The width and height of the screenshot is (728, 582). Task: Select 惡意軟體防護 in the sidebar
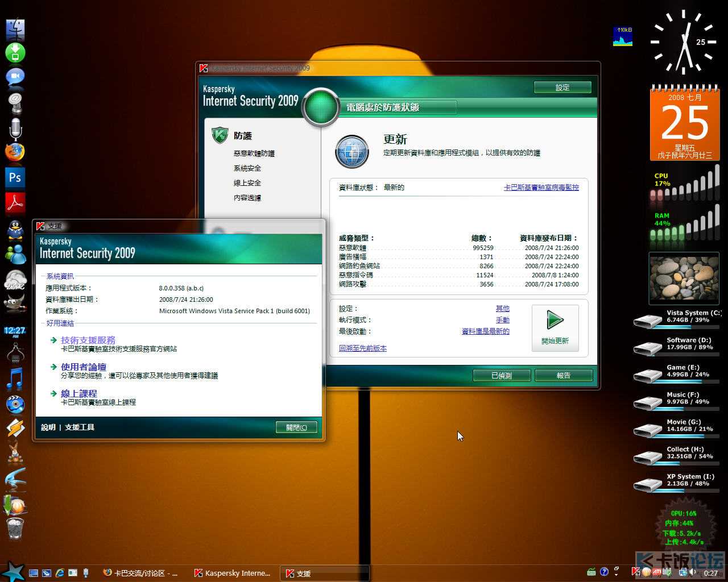pos(254,153)
